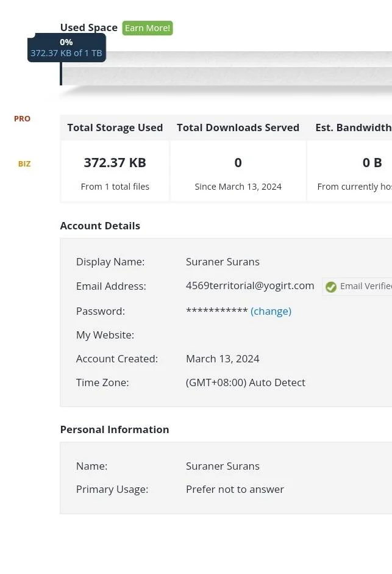Select the PRO plan label
Image resolution: width=392 pixels, height=574 pixels.
pos(22,118)
